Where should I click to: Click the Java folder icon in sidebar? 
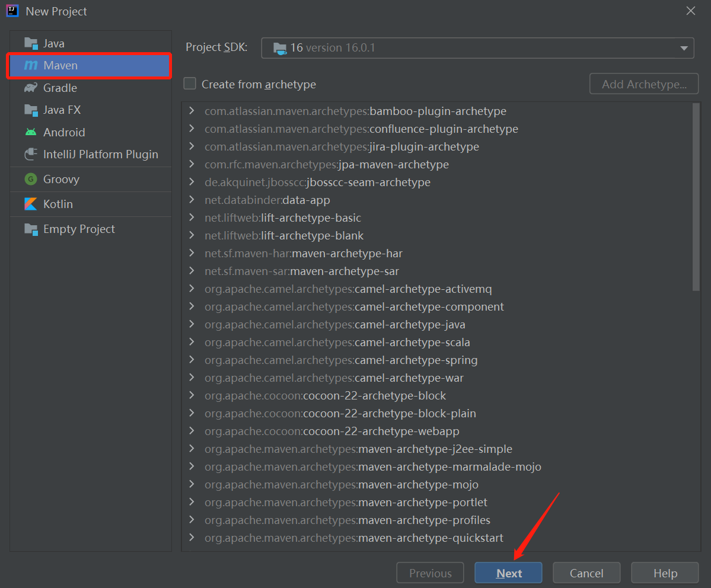(x=31, y=43)
